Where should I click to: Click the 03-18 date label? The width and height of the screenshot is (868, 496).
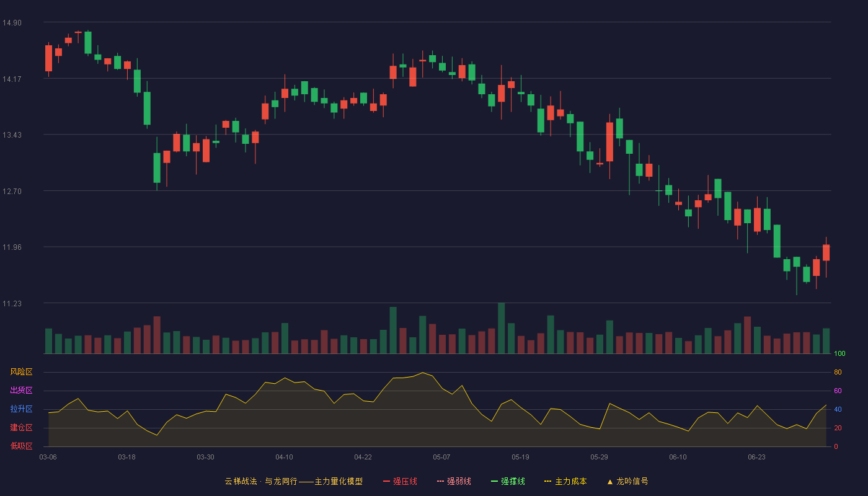coord(126,457)
